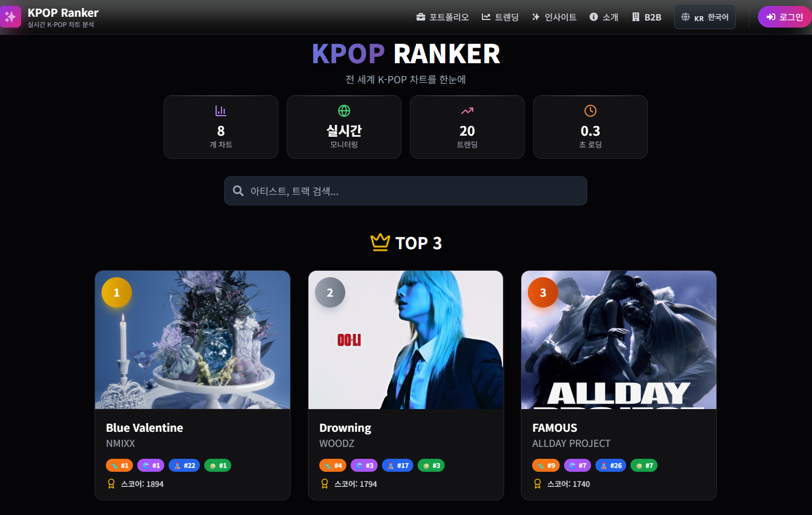Open the ALLDAY PROJECT FAMOUS cover
This screenshot has height=515, width=812.
tap(619, 340)
